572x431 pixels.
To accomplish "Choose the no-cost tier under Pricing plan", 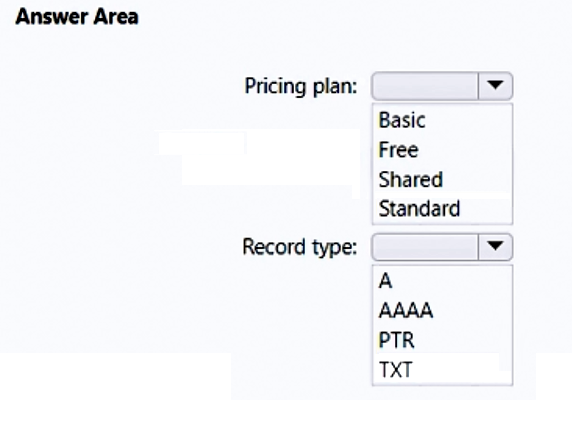I will click(398, 150).
